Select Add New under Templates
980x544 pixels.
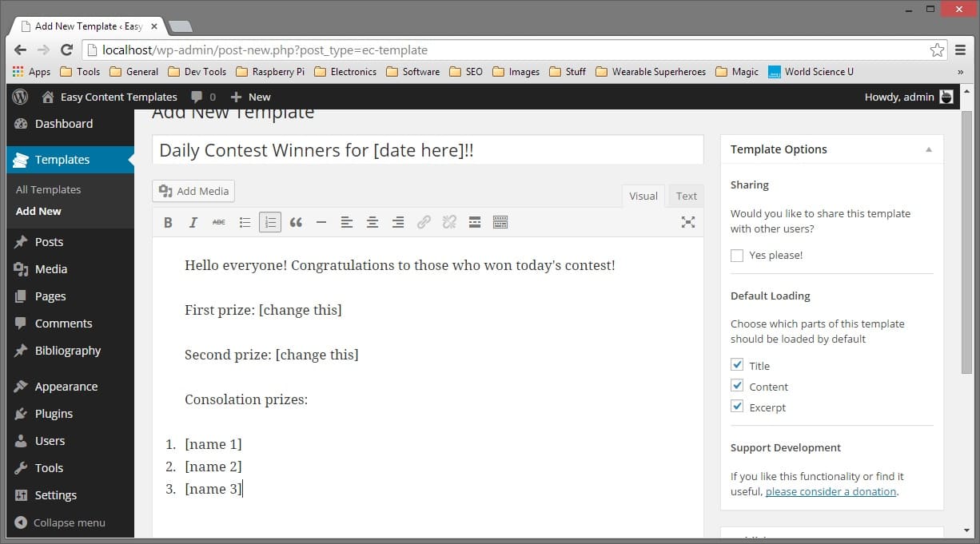(38, 211)
